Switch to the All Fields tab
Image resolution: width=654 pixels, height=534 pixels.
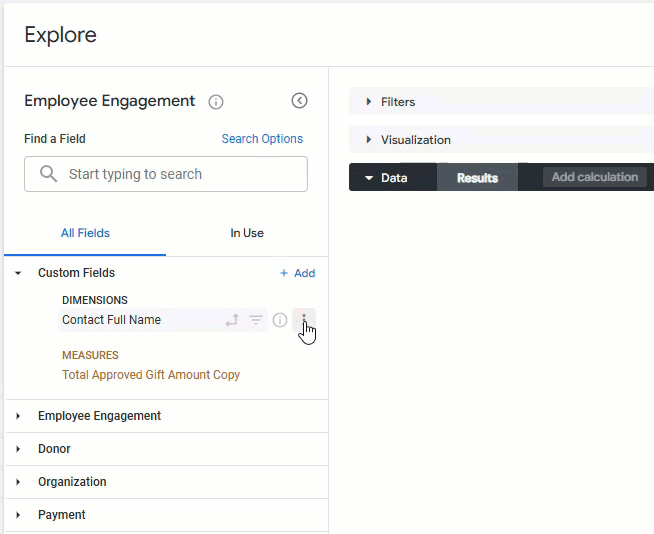coord(85,233)
